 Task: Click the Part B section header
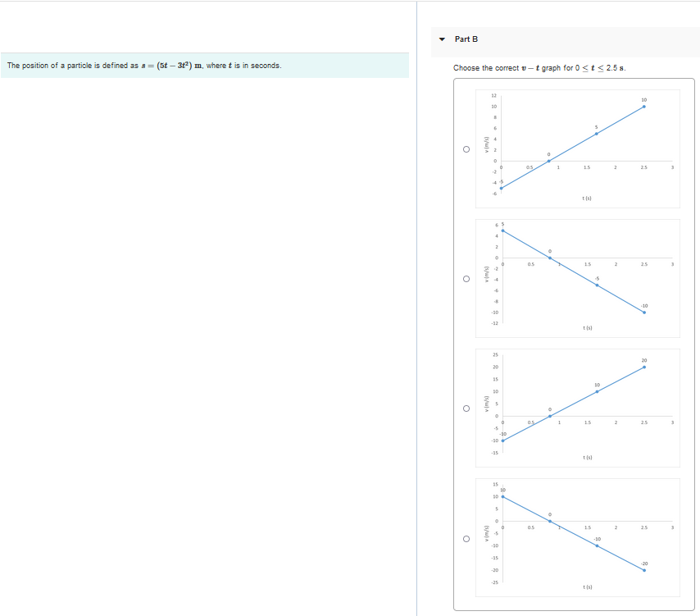pos(466,39)
